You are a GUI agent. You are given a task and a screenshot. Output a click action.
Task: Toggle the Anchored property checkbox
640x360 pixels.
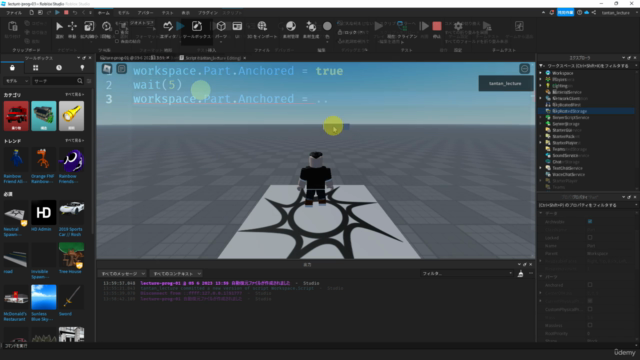pyautogui.click(x=590, y=285)
